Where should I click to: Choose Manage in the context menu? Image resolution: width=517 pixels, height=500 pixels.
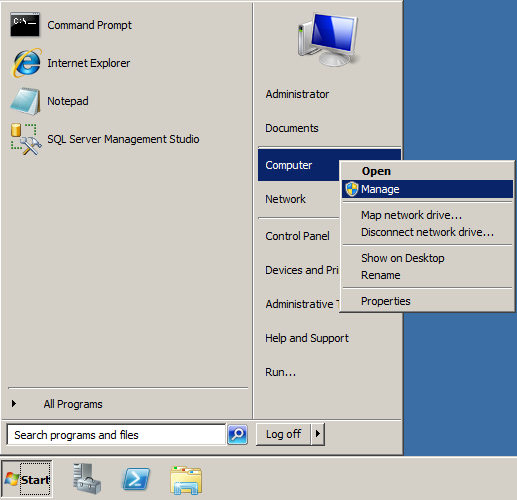click(x=427, y=189)
